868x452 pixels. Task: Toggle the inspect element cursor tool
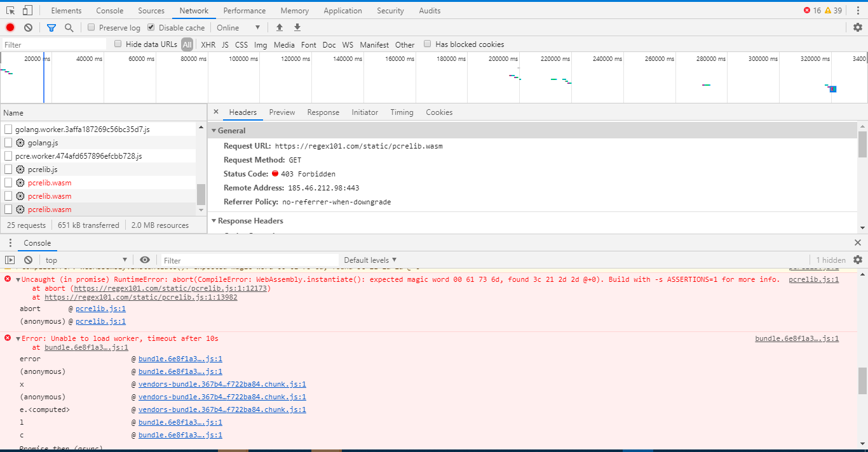click(x=9, y=10)
